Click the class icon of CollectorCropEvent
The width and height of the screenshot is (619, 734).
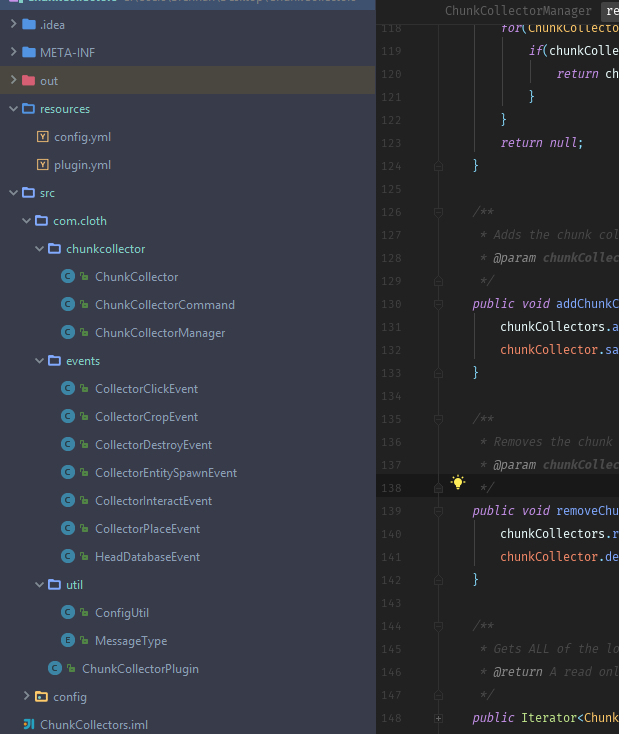point(68,416)
